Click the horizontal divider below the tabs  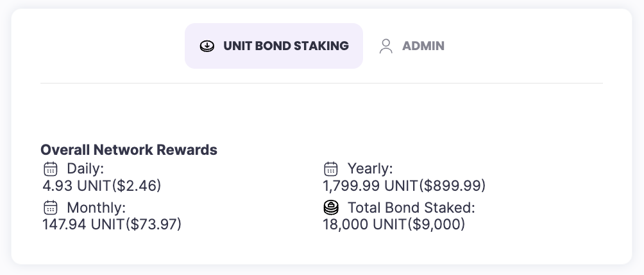pos(321,84)
